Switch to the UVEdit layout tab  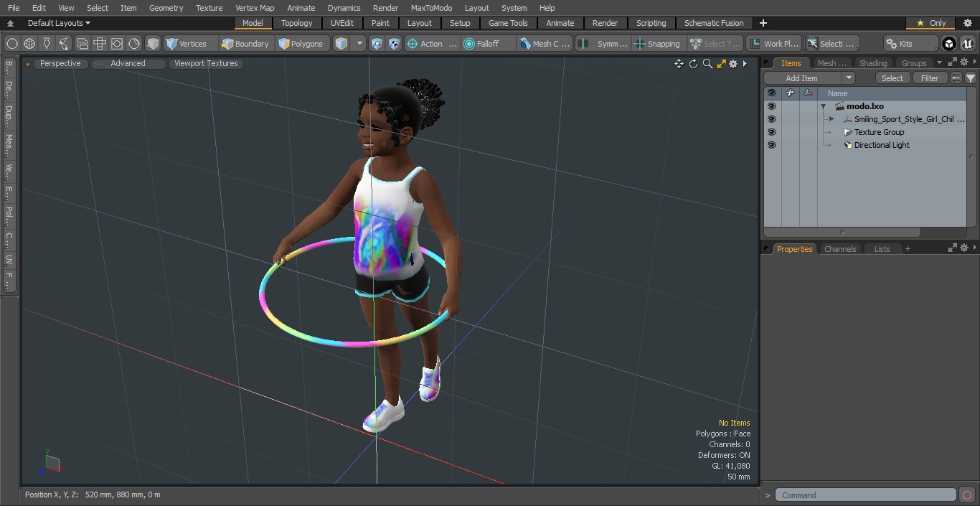tap(342, 23)
